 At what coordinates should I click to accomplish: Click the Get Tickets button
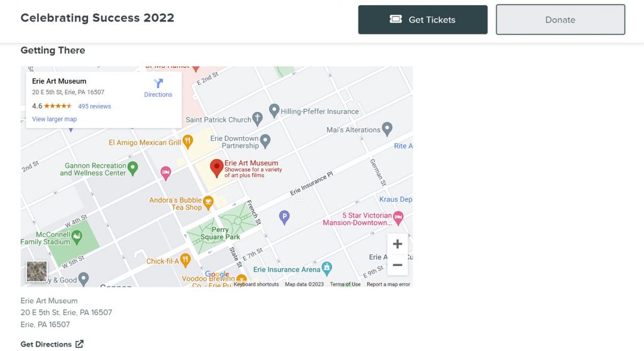point(423,19)
